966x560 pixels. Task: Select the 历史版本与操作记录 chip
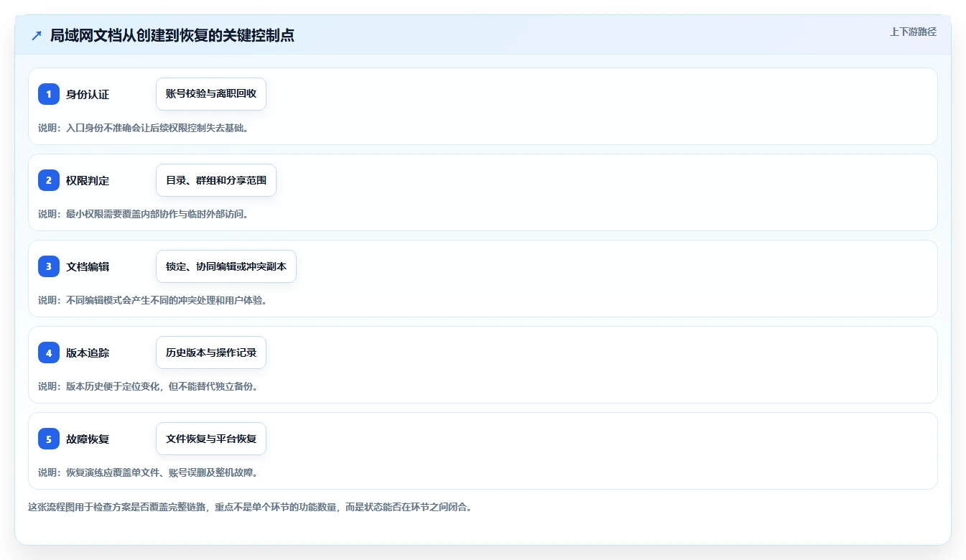coord(211,353)
